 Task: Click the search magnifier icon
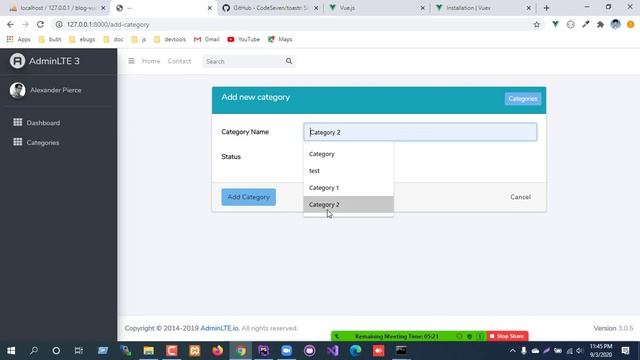coord(289,61)
